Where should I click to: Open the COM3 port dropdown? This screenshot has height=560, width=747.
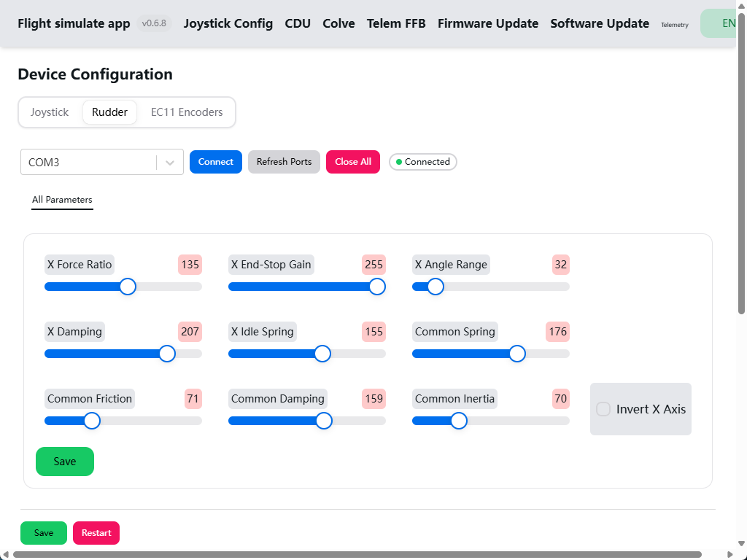(102, 162)
